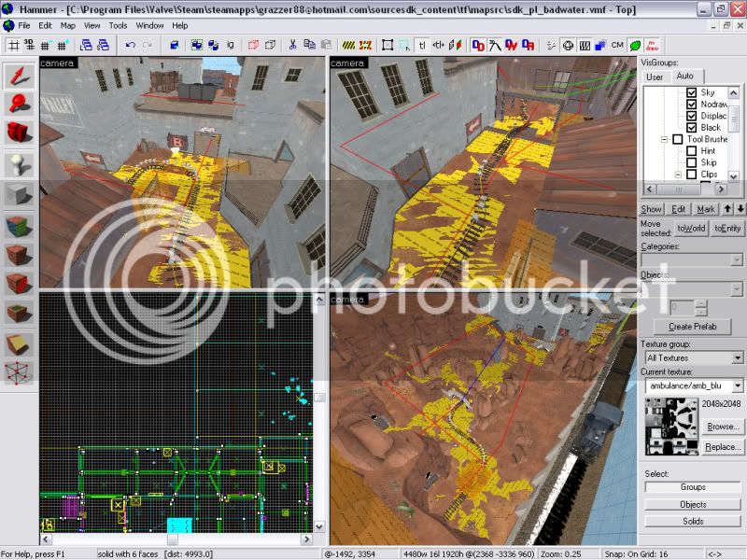This screenshot has height=560, width=747.
Task: Click the Ungroup selection icon
Action: (214, 45)
